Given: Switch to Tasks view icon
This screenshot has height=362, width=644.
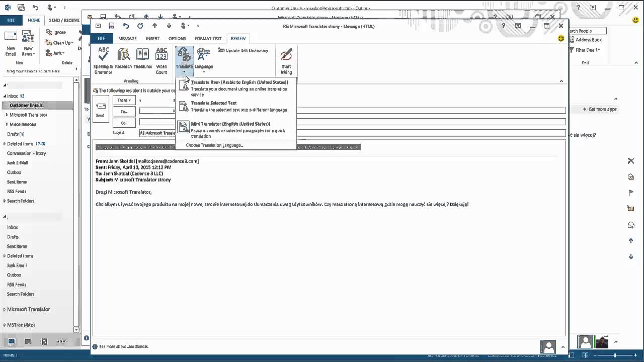Looking at the screenshot, I should click(44, 341).
